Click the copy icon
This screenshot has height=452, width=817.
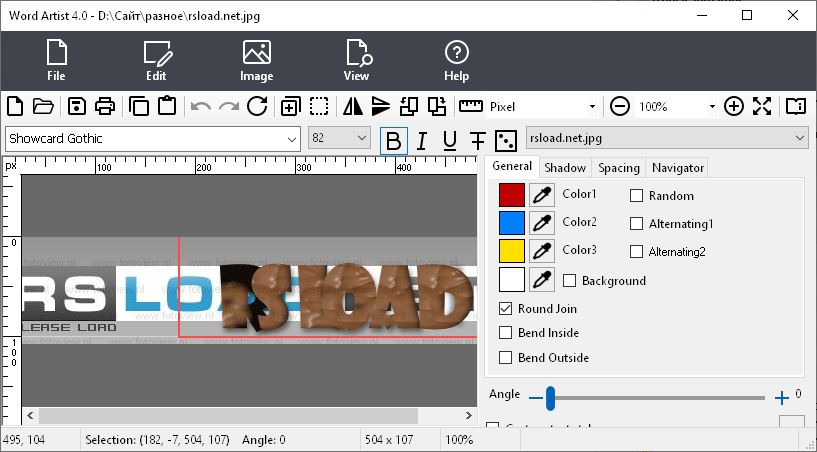pos(139,106)
